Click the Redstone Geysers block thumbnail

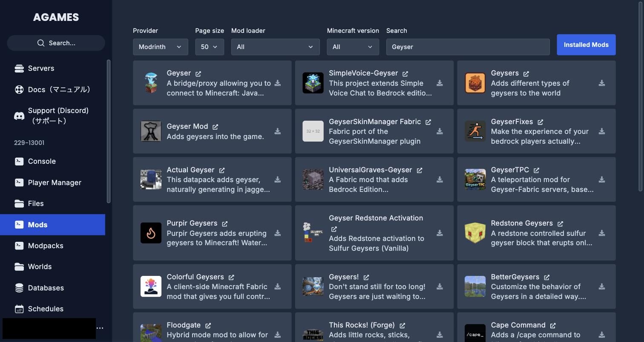pyautogui.click(x=475, y=233)
